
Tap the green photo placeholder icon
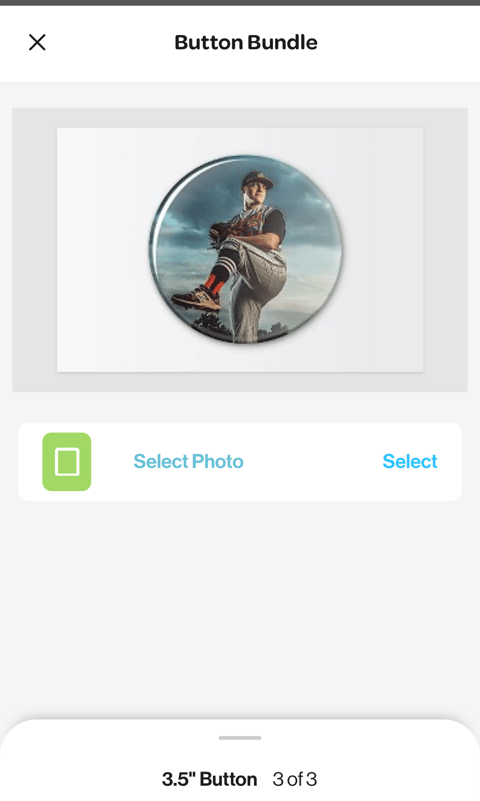pos(67,462)
